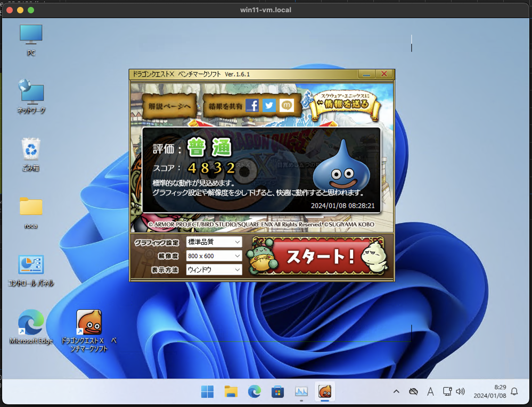Select the Microsoft Edge desktop shortcut
The height and width of the screenshot is (407, 532).
31,327
